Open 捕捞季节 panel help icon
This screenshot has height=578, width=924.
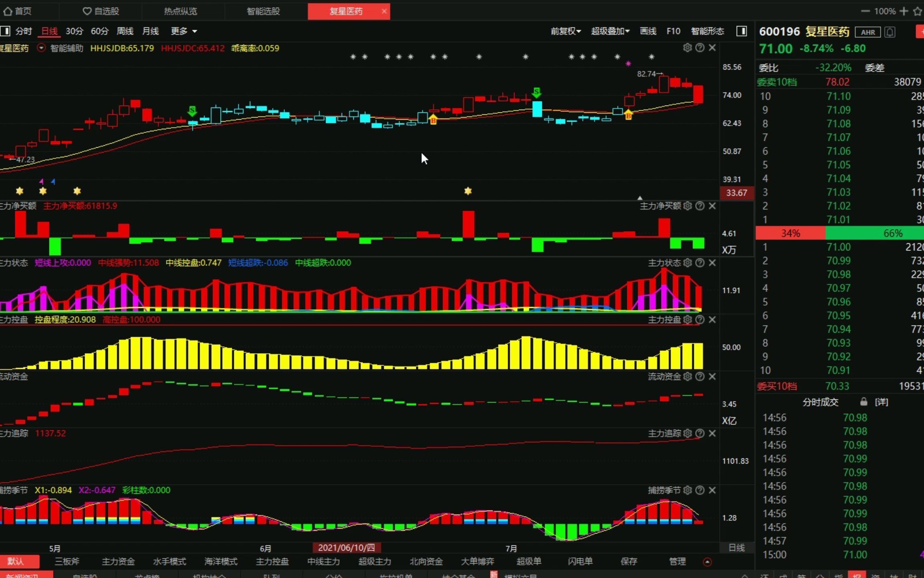click(700, 490)
